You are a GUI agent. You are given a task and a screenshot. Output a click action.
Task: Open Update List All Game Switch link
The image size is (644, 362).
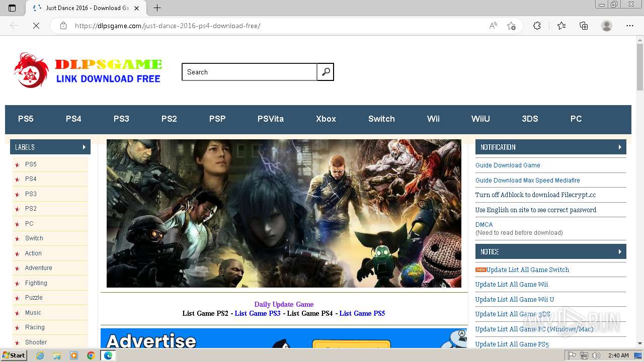coord(527,270)
